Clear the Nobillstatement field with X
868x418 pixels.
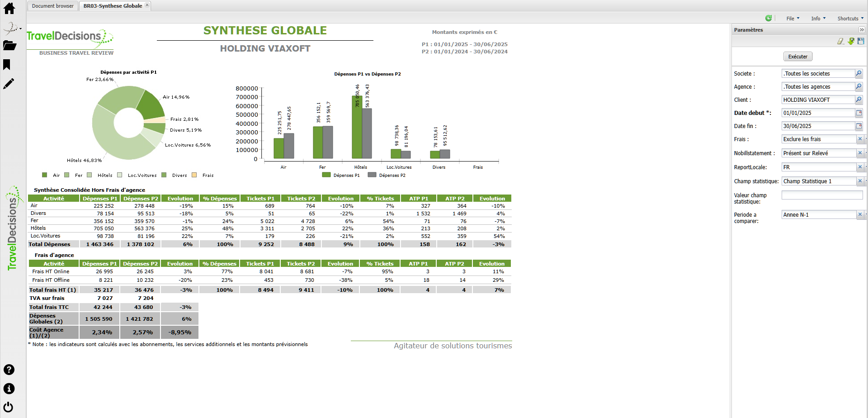860,153
